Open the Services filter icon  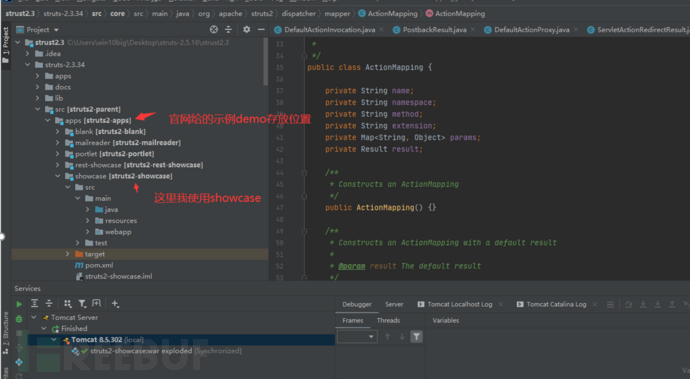(82, 303)
